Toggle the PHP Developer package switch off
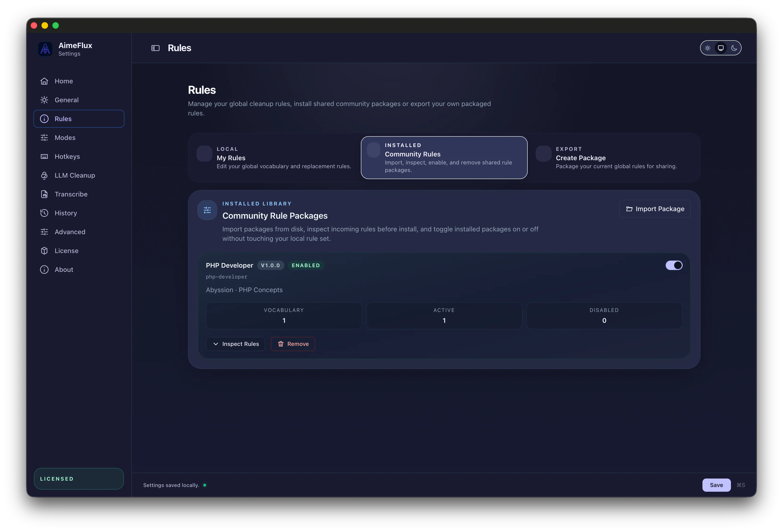 click(674, 266)
